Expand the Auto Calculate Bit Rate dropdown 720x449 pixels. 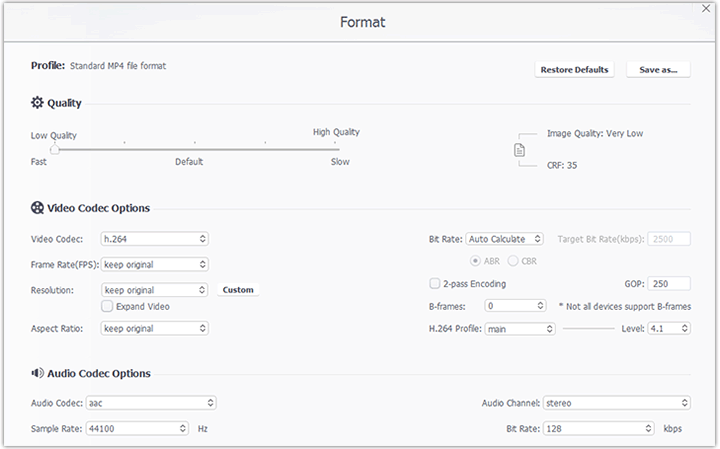tap(504, 239)
